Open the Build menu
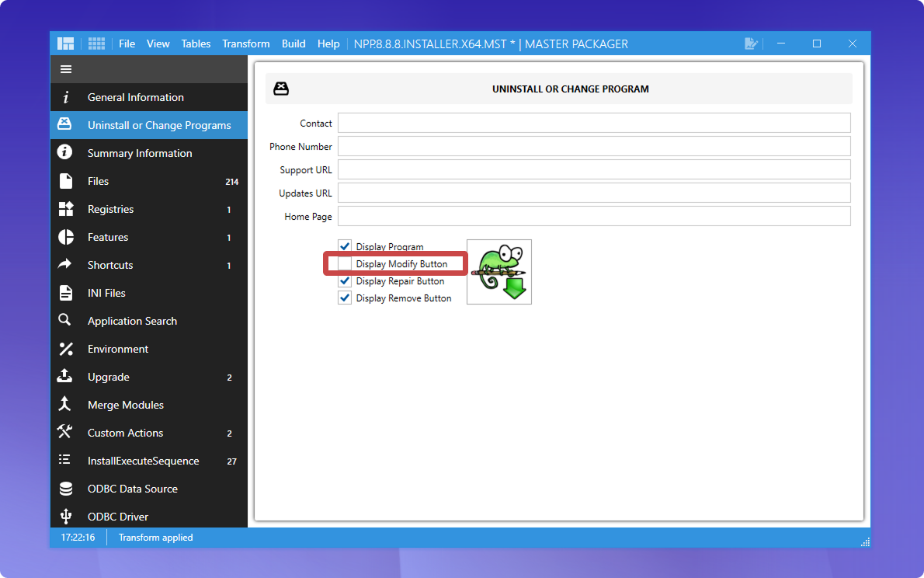The height and width of the screenshot is (578, 924). (294, 44)
